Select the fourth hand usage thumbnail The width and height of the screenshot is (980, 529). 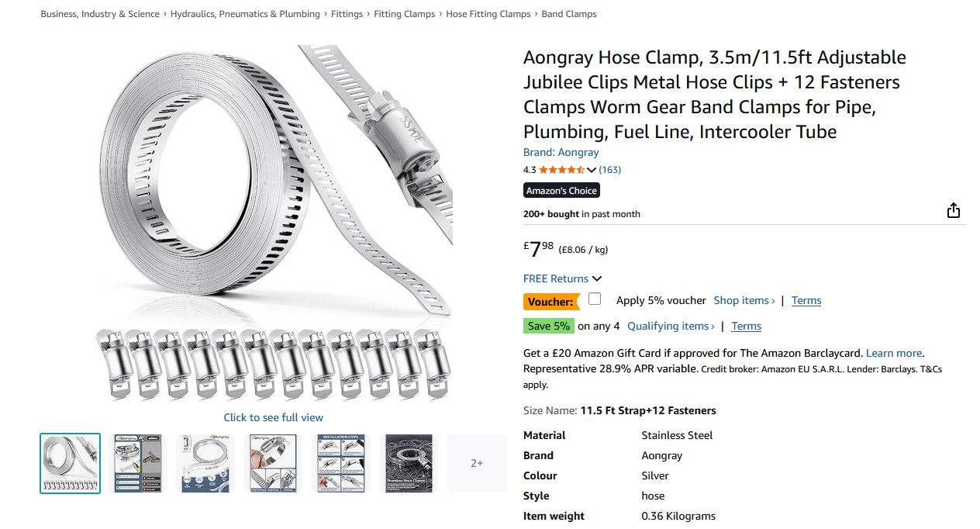pyautogui.click(x=273, y=463)
